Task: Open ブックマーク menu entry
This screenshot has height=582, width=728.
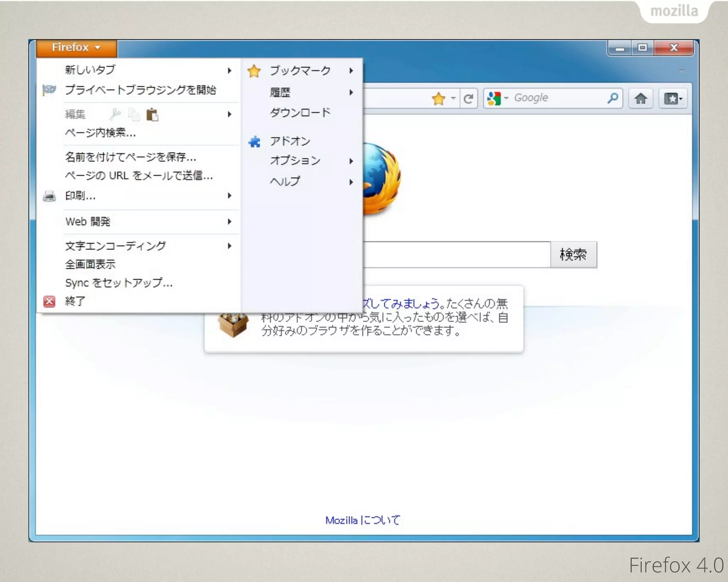Action: tap(300, 71)
